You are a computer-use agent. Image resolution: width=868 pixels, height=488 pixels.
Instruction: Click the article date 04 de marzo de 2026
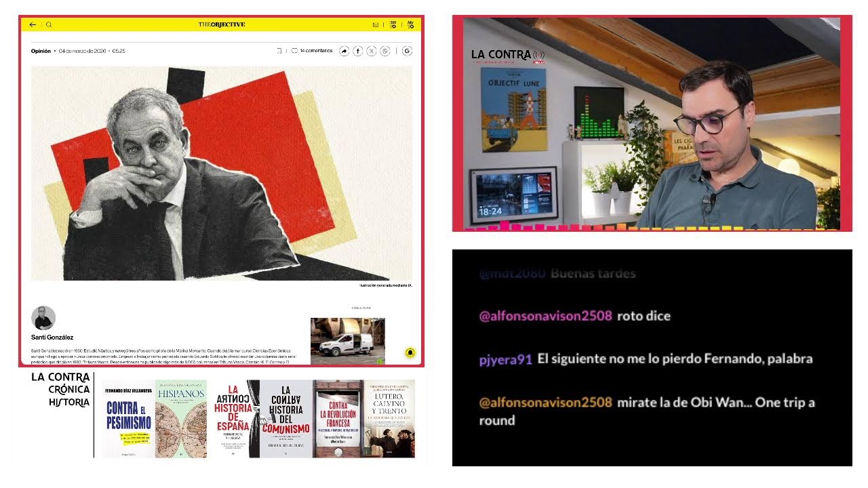pos(82,51)
